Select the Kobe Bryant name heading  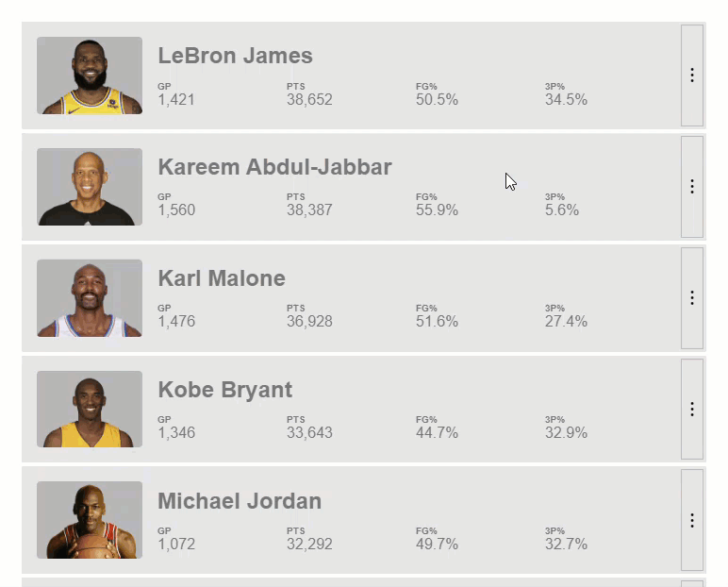click(x=225, y=390)
